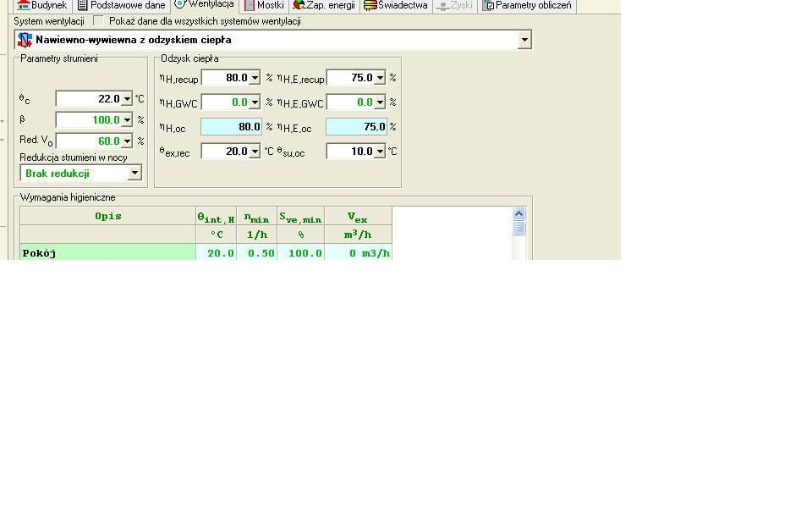Click the Wentylacja tab icon
Viewport: 812px width, 508px height.
180,4
